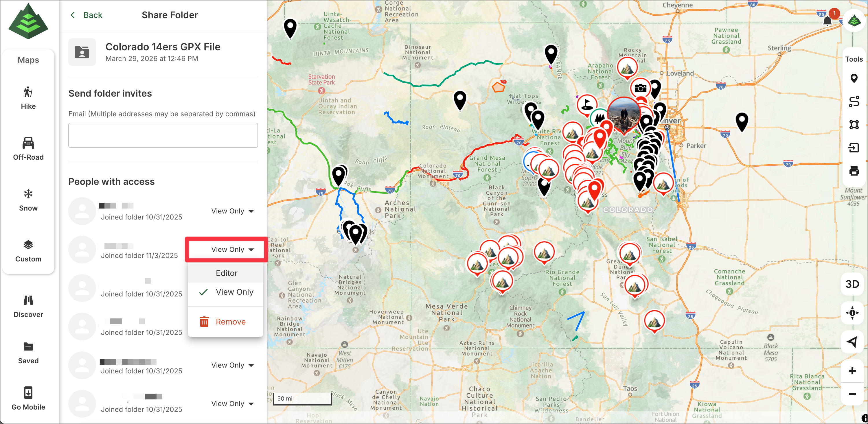Viewport: 868px width, 424px height.
Task: Toggle locate-me arrow button
Action: (852, 342)
